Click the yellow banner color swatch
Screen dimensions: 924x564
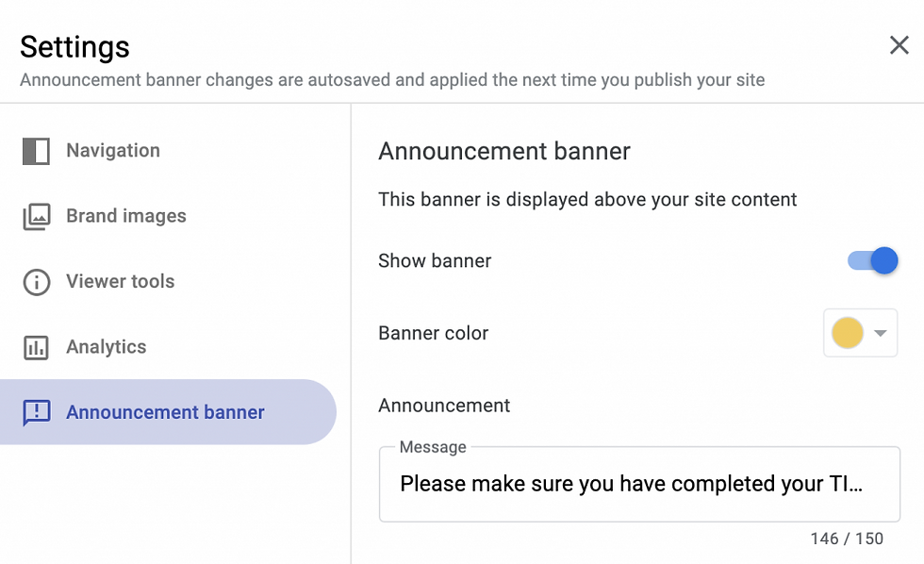click(848, 333)
